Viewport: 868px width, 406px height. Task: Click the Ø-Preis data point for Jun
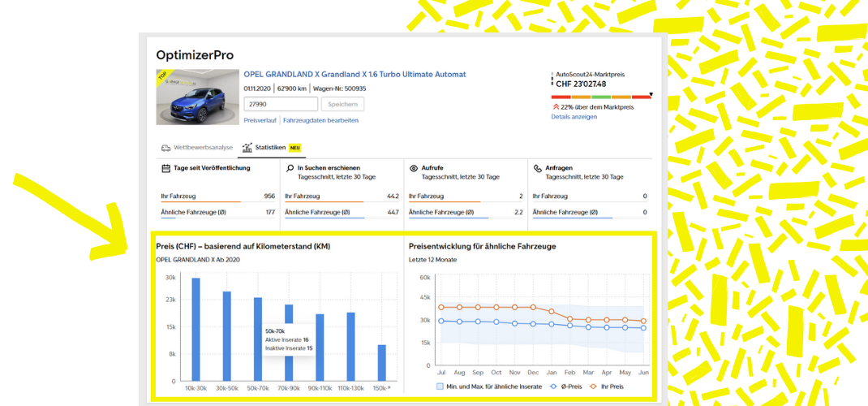point(643,328)
